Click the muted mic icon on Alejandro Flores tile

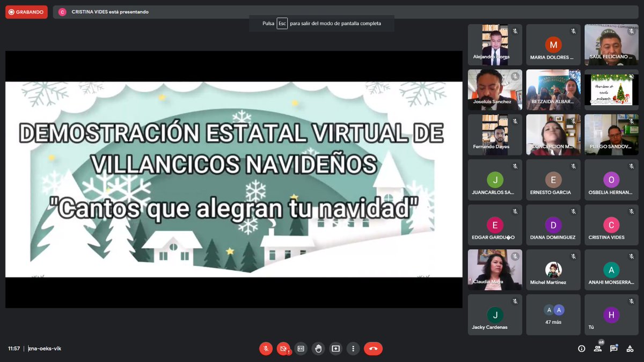pos(515,32)
